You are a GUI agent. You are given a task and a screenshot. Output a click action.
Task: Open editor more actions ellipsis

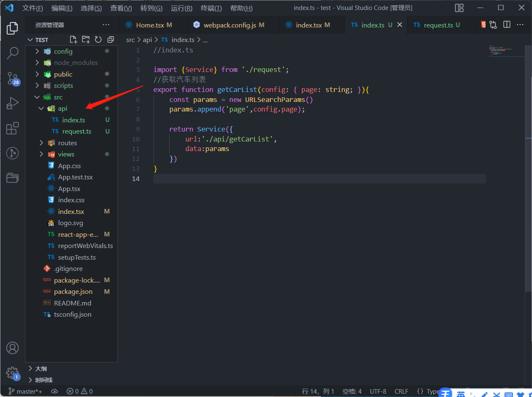coord(520,25)
